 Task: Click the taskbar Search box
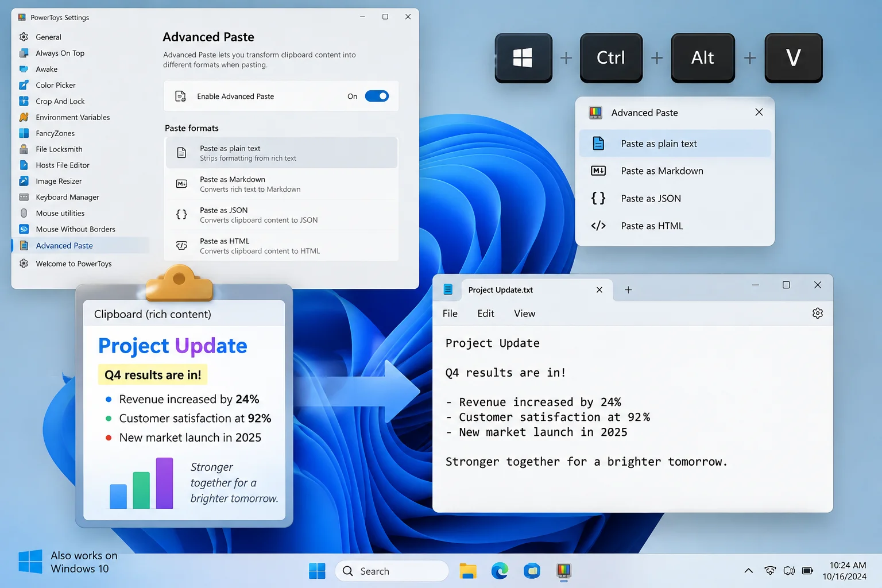point(392,571)
